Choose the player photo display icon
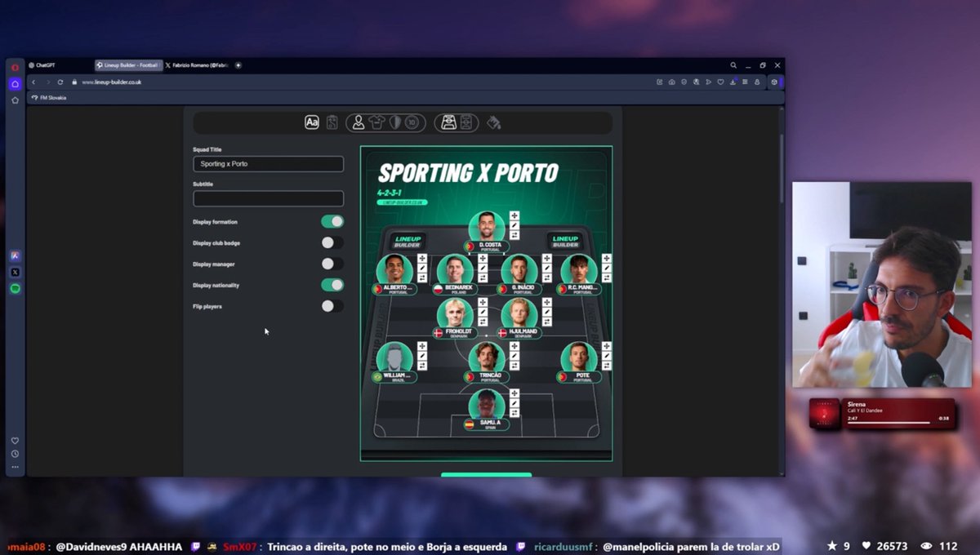This screenshot has height=555, width=980. (x=358, y=122)
